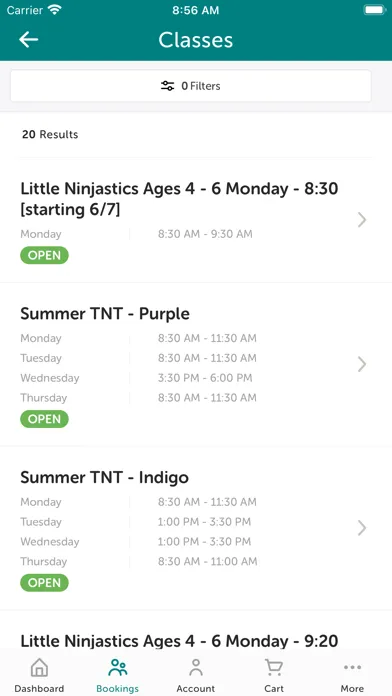The image size is (392, 696).
Task: Open the Dashboard home icon
Action: point(39,668)
